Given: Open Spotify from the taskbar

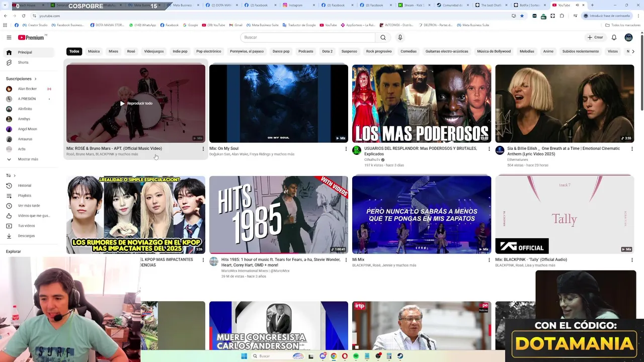Looking at the screenshot, I should pos(356,356).
